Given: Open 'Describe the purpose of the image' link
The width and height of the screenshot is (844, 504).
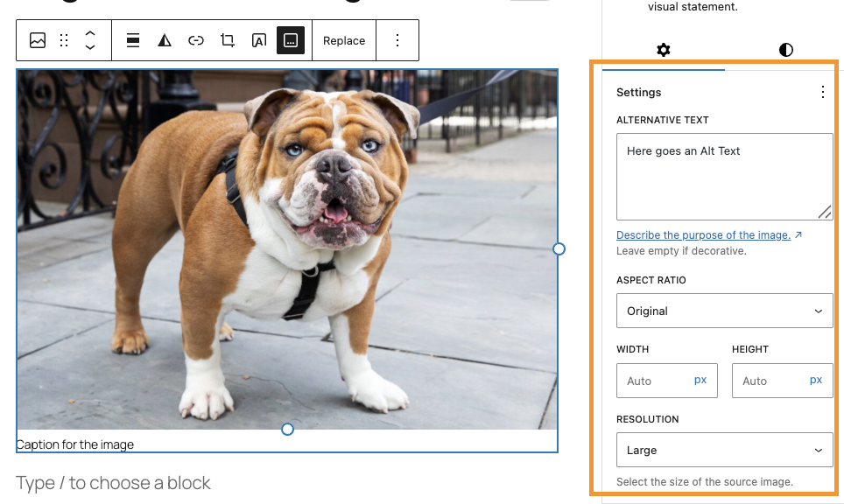Looking at the screenshot, I should pyautogui.click(x=704, y=234).
